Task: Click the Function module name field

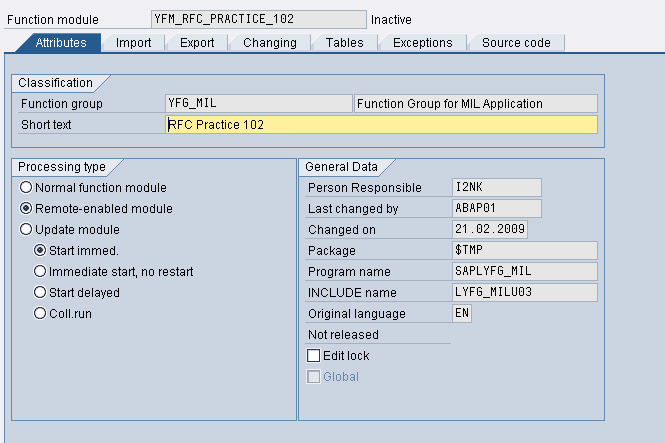Action: pos(258,19)
